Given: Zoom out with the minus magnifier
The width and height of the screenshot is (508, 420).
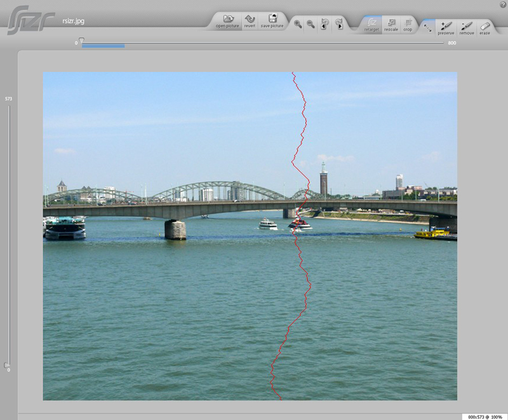Looking at the screenshot, I should [311, 24].
